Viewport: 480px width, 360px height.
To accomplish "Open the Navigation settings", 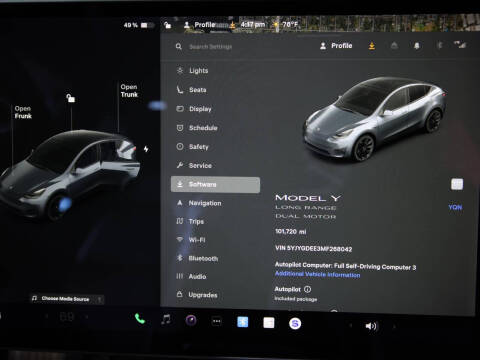I will 199,203.
